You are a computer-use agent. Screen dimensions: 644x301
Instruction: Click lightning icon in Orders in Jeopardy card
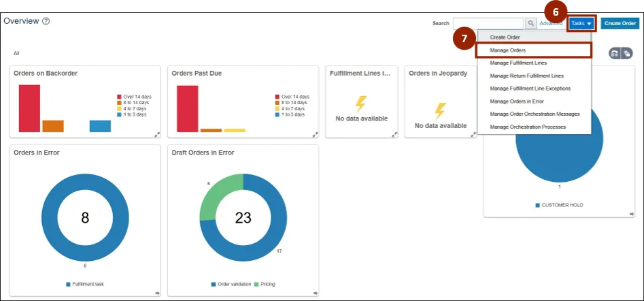[x=440, y=111]
